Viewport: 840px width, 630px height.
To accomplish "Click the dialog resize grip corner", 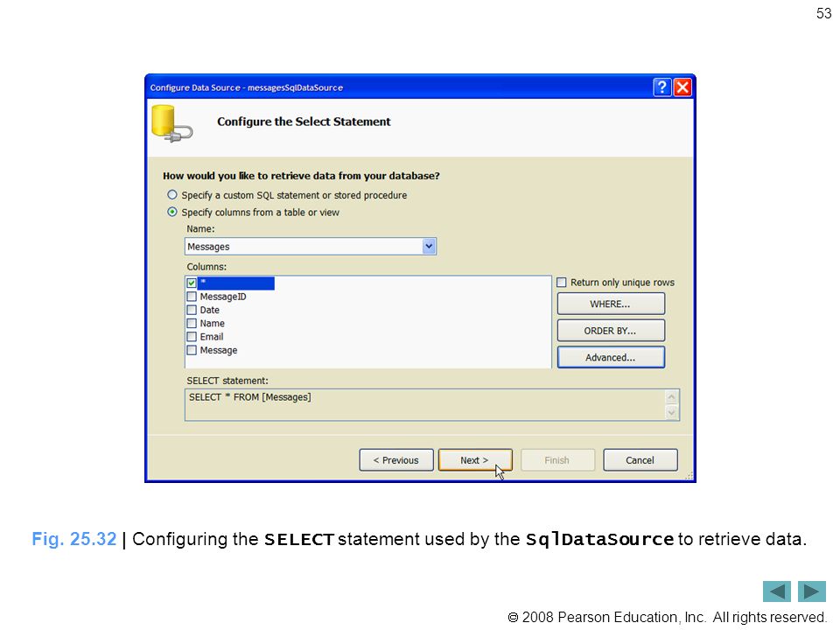I will point(689,475).
